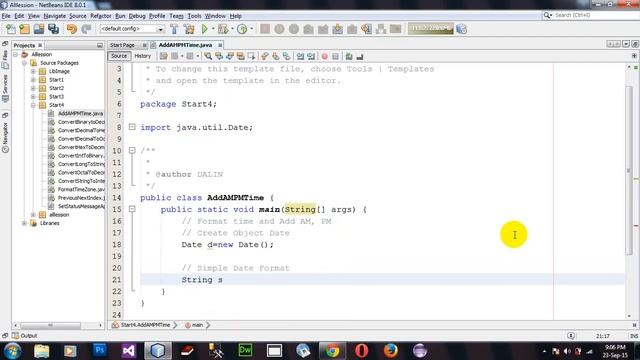Switch to Source view

click(x=119, y=56)
